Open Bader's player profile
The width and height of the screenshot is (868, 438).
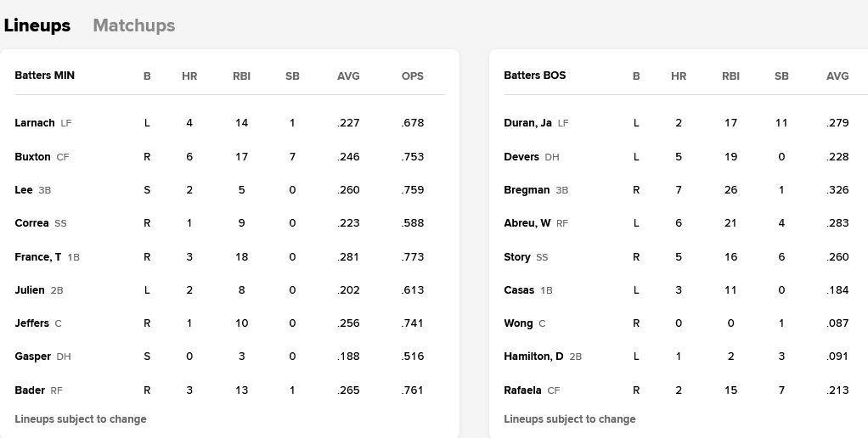[x=30, y=390]
